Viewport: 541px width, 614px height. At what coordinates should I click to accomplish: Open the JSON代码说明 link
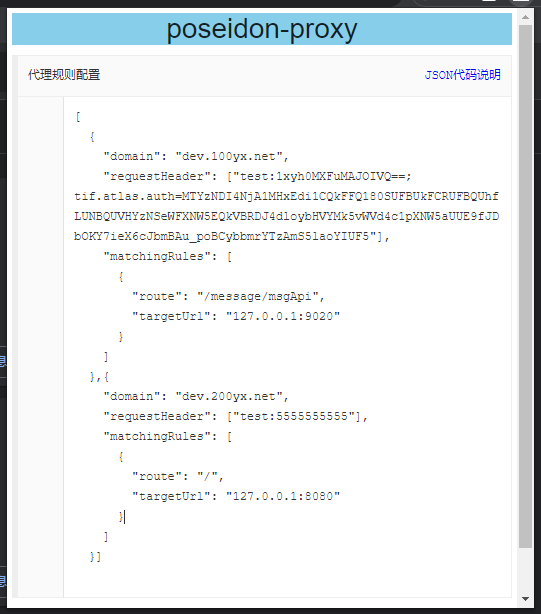pos(463,75)
